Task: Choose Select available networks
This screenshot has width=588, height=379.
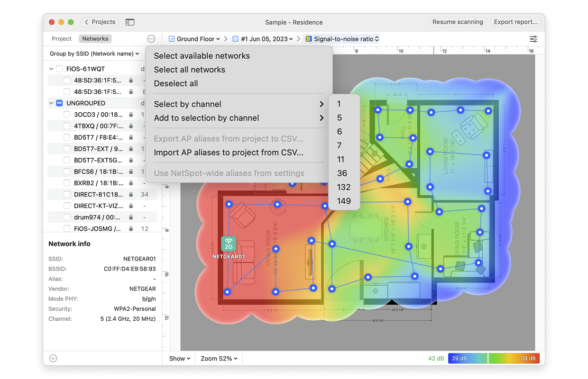Action: coord(239,56)
